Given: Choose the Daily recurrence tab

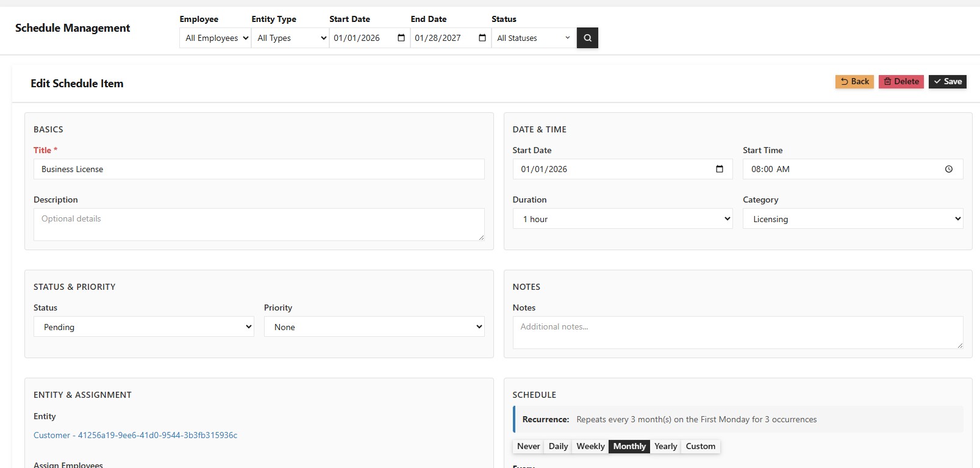Looking at the screenshot, I should (x=558, y=446).
